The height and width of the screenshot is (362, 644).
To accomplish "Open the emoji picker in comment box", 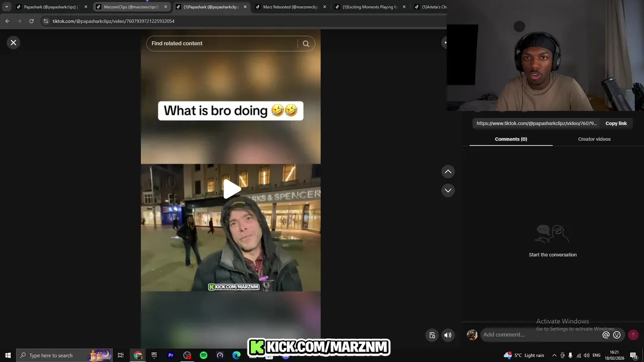I will tap(617, 335).
